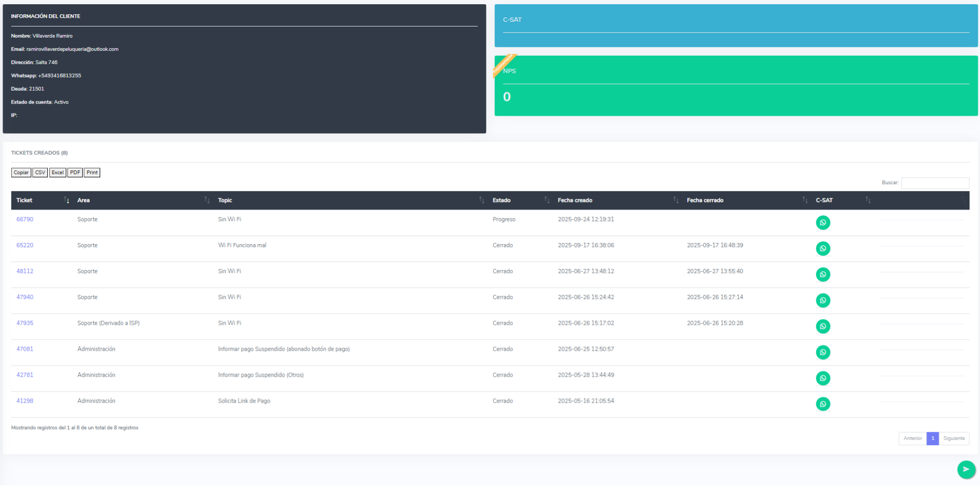This screenshot has height=486, width=980.
Task: Export tickets to Excel
Action: 58,172
